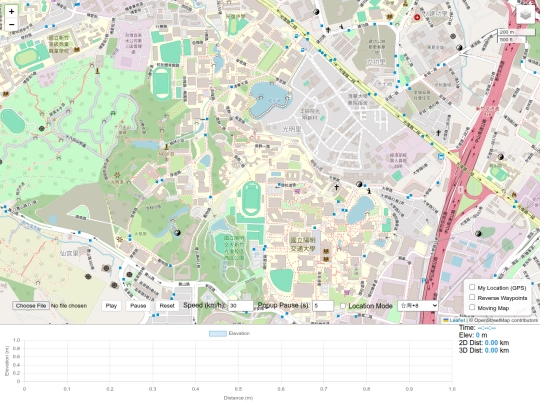Viewport: 540px width, 405px height.
Task: Toggle the Elevation legend swatch
Action: (218, 333)
